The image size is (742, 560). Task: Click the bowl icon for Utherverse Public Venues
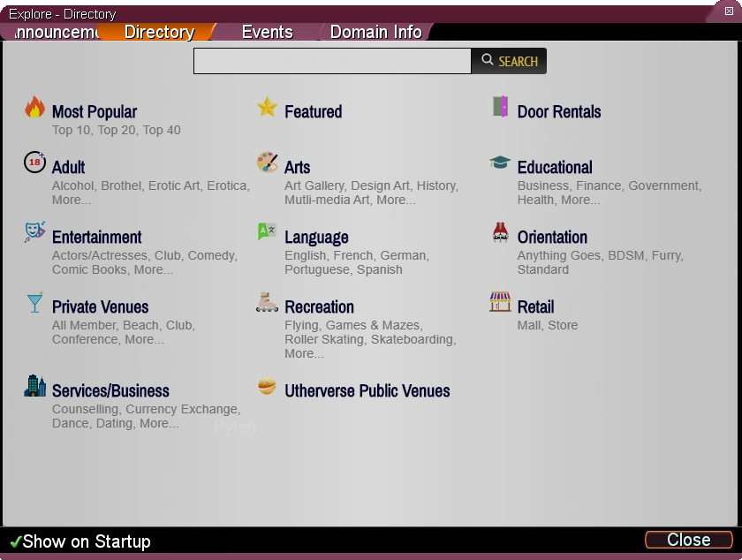coord(267,386)
